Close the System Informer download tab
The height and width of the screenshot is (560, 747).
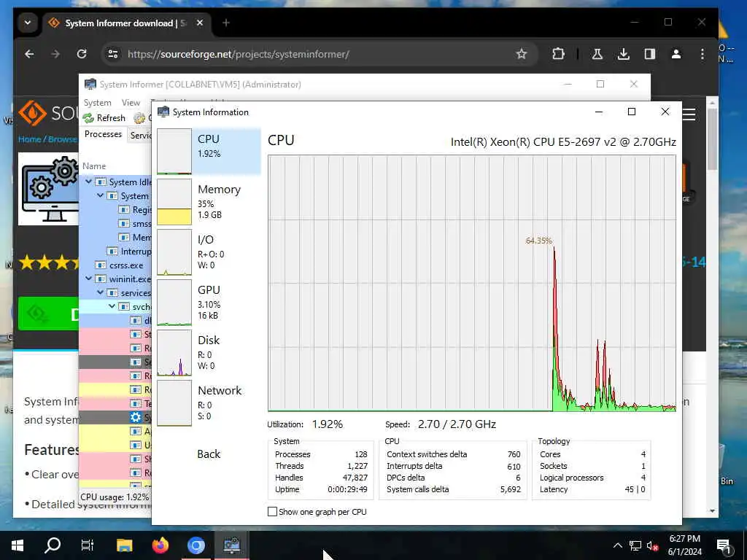tap(200, 23)
